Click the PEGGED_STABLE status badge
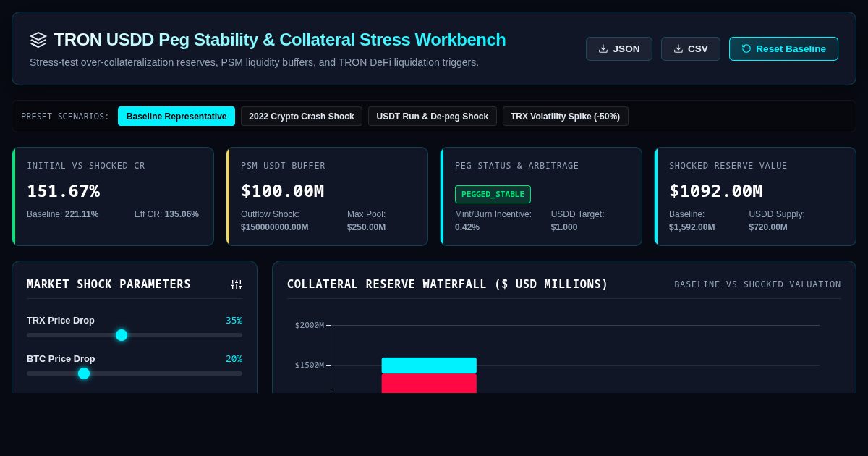Screen dimensions: 868x456 [493, 194]
